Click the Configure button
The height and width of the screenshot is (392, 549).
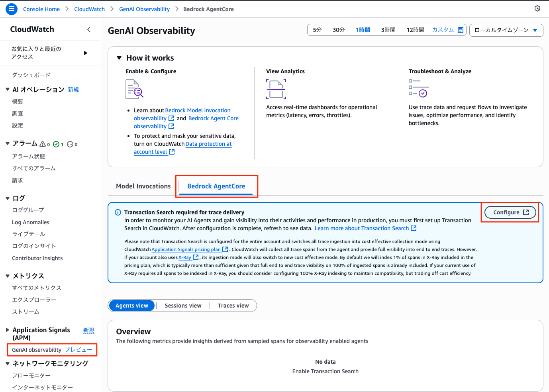510,212
